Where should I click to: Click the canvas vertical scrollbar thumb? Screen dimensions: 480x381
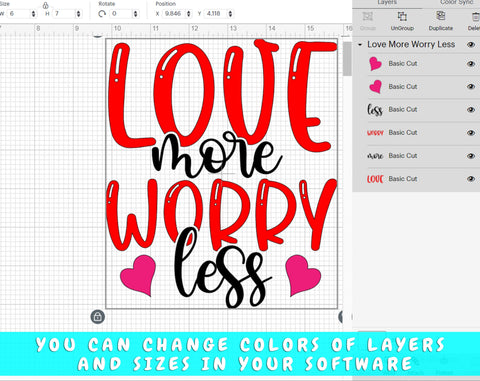coord(347,59)
